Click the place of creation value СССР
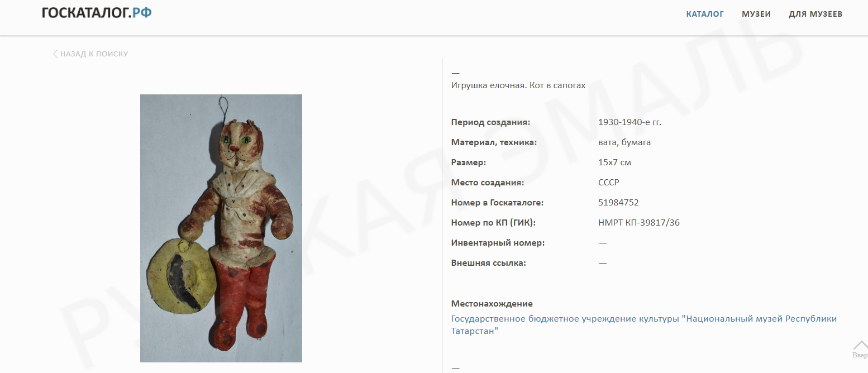This screenshot has width=868, height=373. (609, 183)
